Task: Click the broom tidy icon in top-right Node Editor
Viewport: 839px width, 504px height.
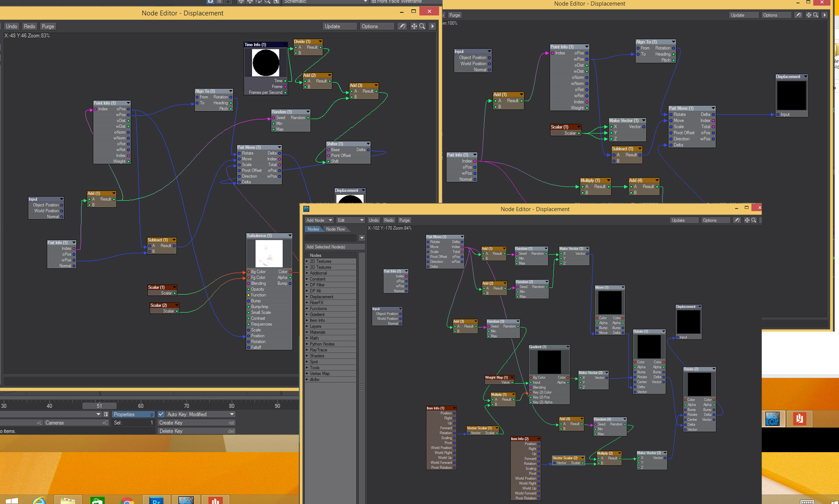Action: (799, 15)
